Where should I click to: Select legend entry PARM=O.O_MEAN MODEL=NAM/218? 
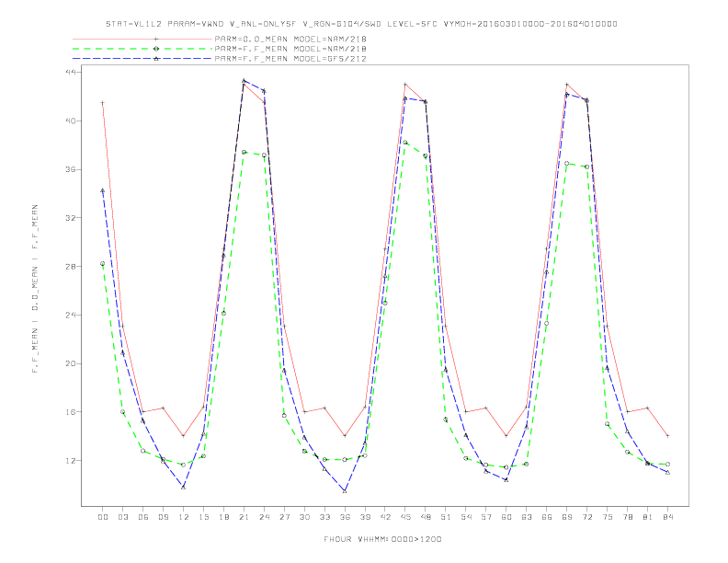[290, 40]
